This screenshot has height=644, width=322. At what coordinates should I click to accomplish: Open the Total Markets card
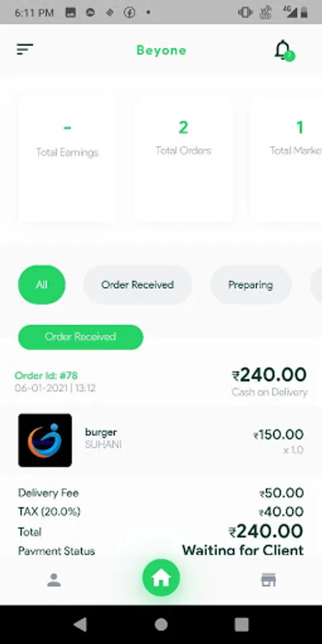286,160
